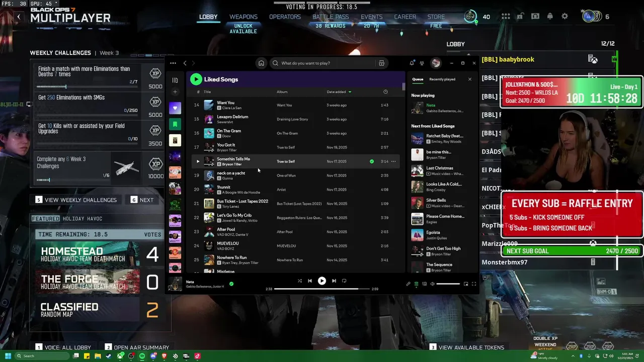Create a playlist with the plus button
This screenshot has width=644, height=362.
175,92
